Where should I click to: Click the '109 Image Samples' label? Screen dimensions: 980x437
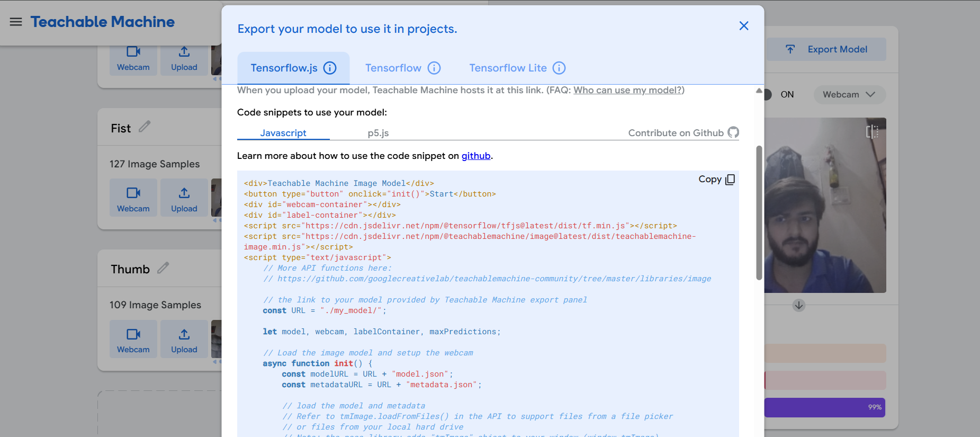pyautogui.click(x=155, y=305)
